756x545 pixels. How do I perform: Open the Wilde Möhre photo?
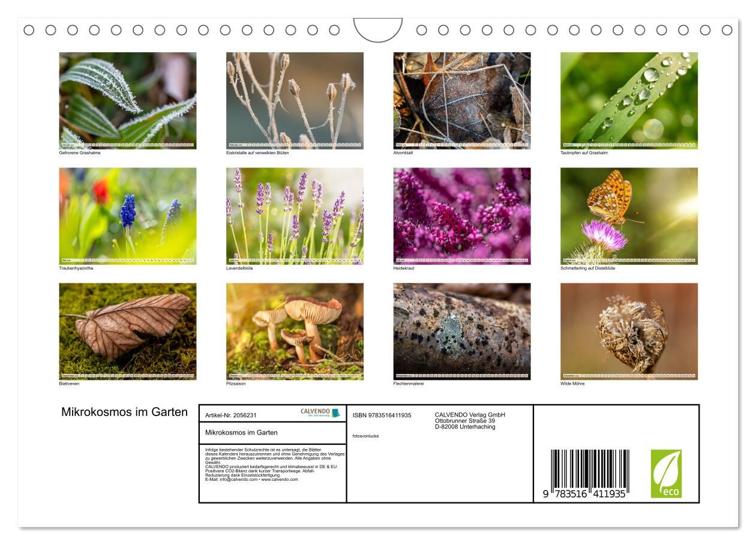pos(629,331)
